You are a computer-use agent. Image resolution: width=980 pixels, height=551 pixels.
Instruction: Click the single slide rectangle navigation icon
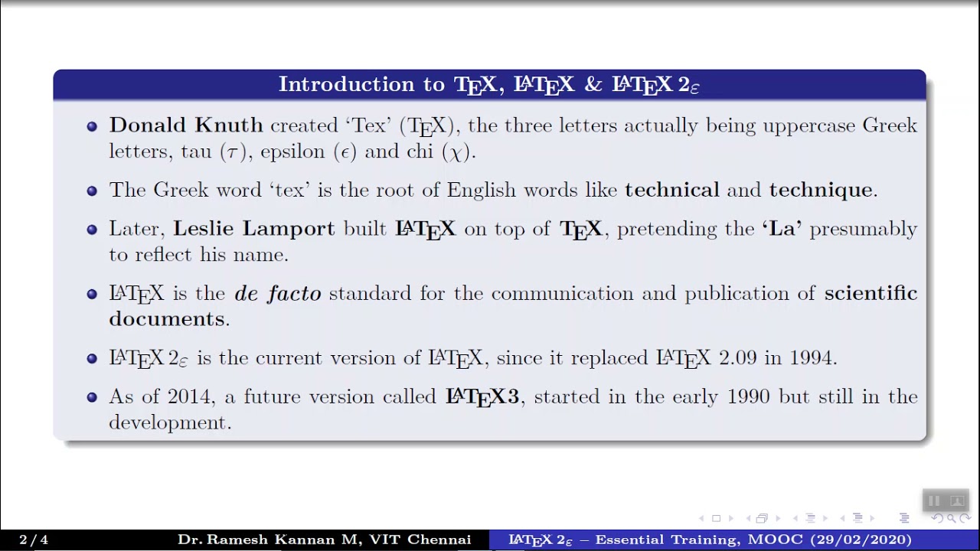coord(717,518)
